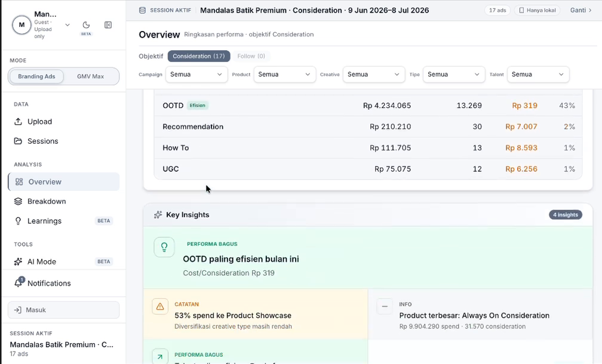This screenshot has width=602, height=364.
Task: Click the 17 ads badge
Action: pos(497,10)
